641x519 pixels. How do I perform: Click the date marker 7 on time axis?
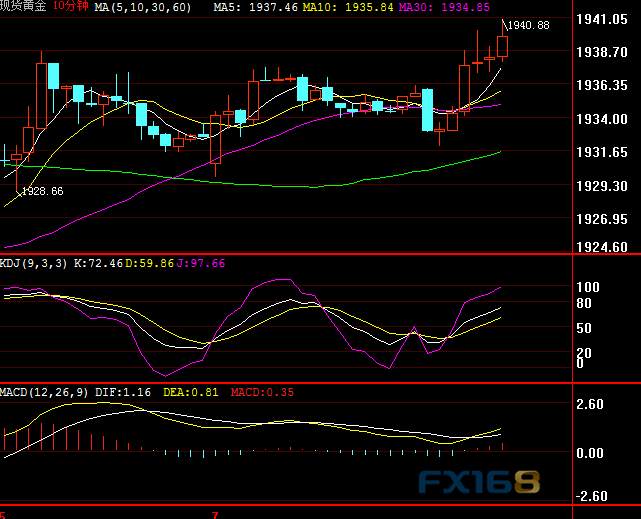215,515
